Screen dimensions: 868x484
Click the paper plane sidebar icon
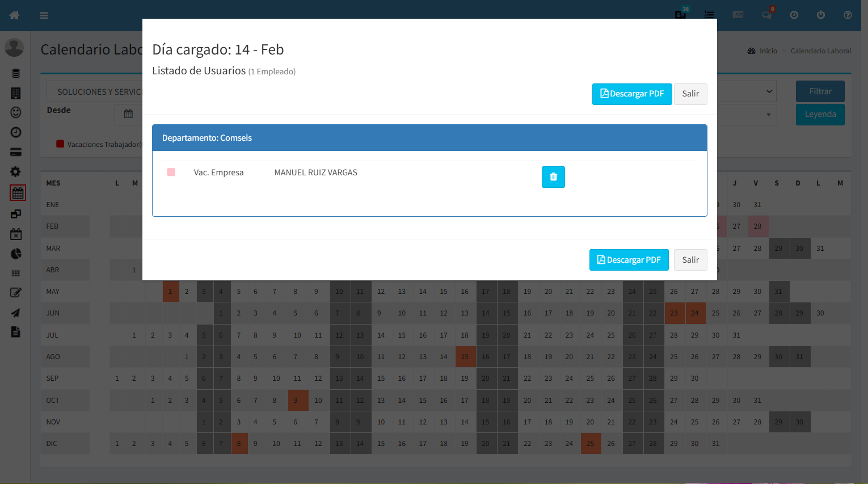tap(16, 313)
